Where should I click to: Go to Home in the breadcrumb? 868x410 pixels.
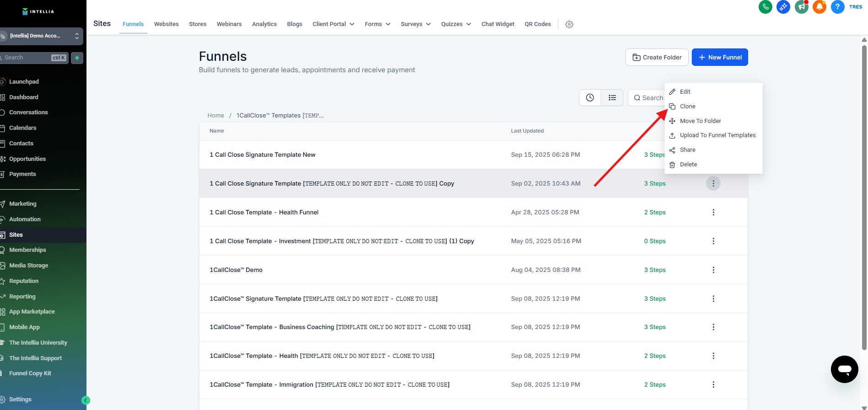[x=216, y=116]
